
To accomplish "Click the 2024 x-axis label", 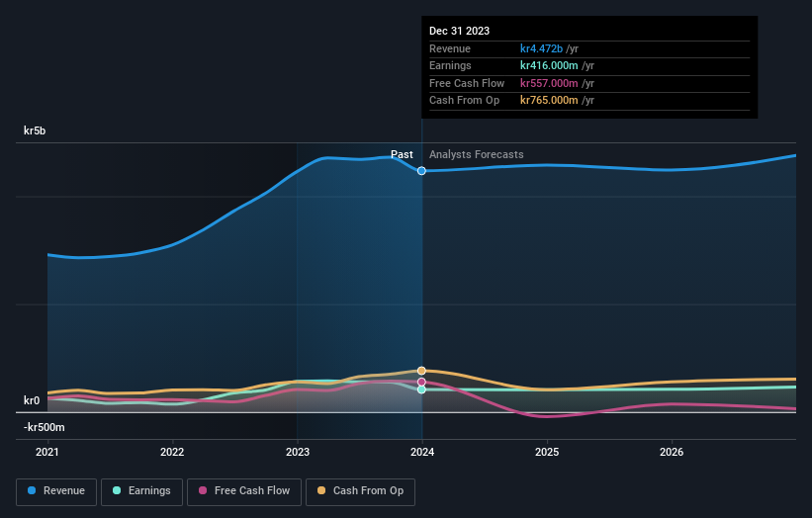I will click(x=422, y=452).
